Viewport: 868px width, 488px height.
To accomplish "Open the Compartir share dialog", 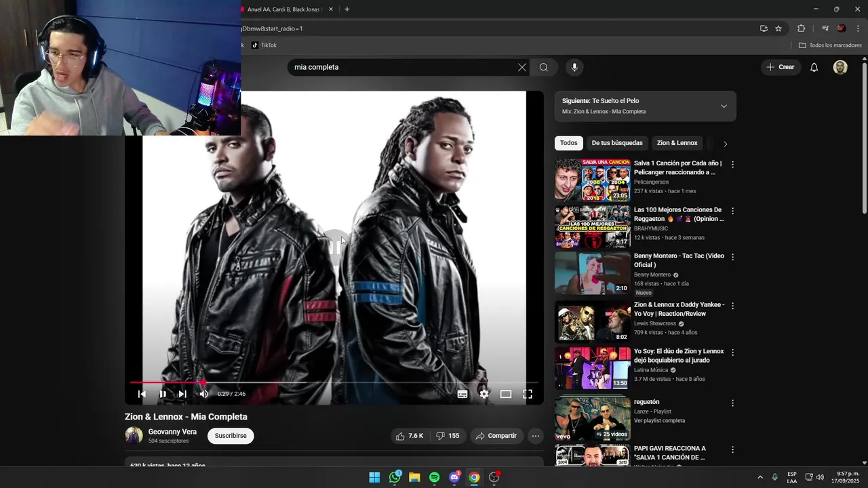I will [x=496, y=436].
